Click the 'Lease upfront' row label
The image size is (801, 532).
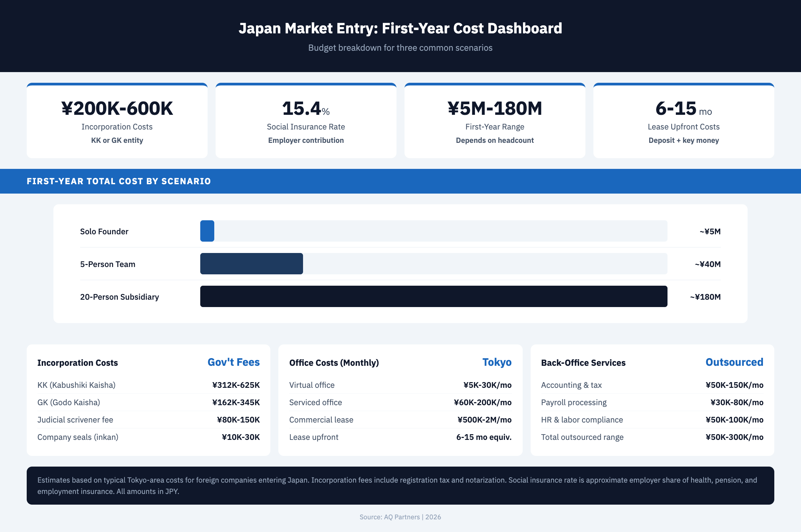coord(314,437)
